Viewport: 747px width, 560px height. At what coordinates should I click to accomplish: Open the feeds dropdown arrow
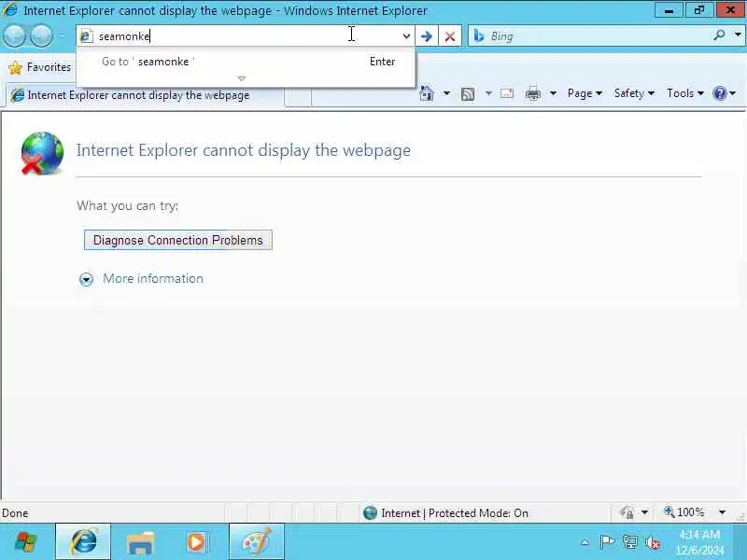point(488,93)
